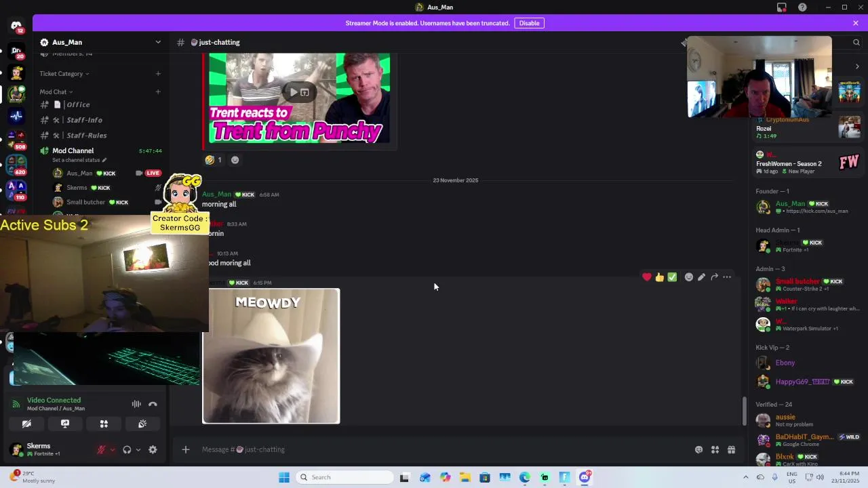This screenshot has width=868, height=488.
Task: Disconnect from voice with hang-up icon
Action: pos(153,404)
